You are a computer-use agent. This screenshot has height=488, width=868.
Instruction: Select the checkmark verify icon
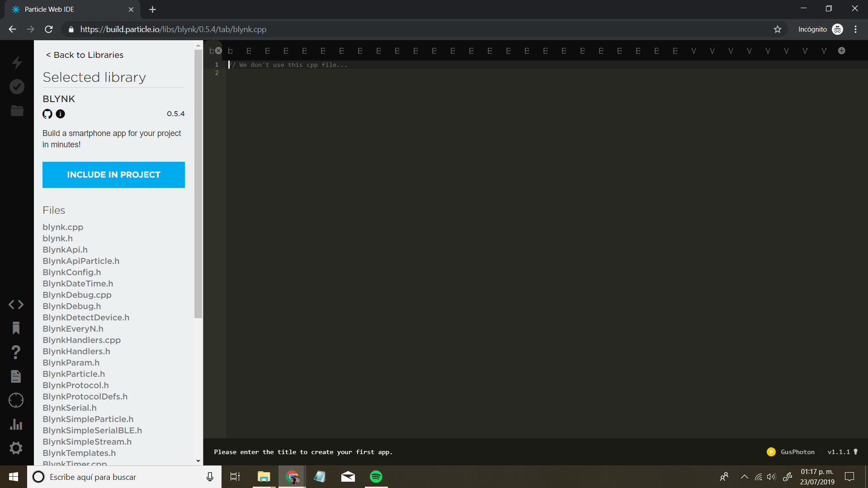16,86
